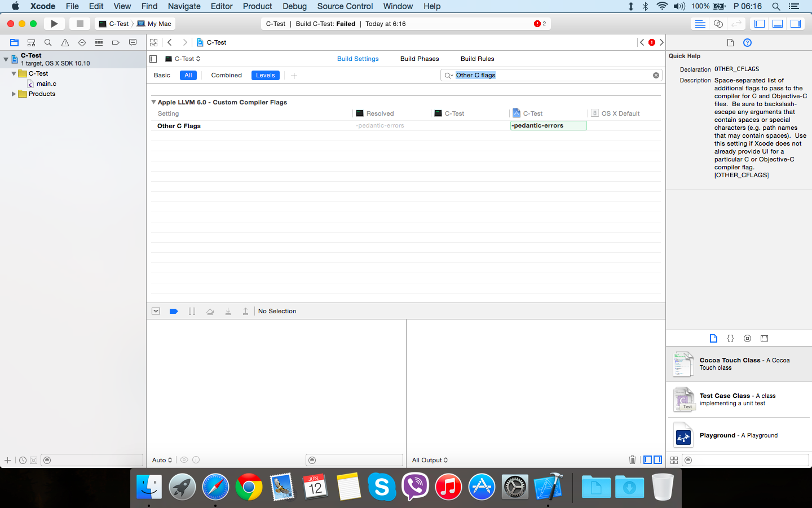The image size is (812, 508).
Task: Switch to the Build Settings tab
Action: click(x=358, y=59)
